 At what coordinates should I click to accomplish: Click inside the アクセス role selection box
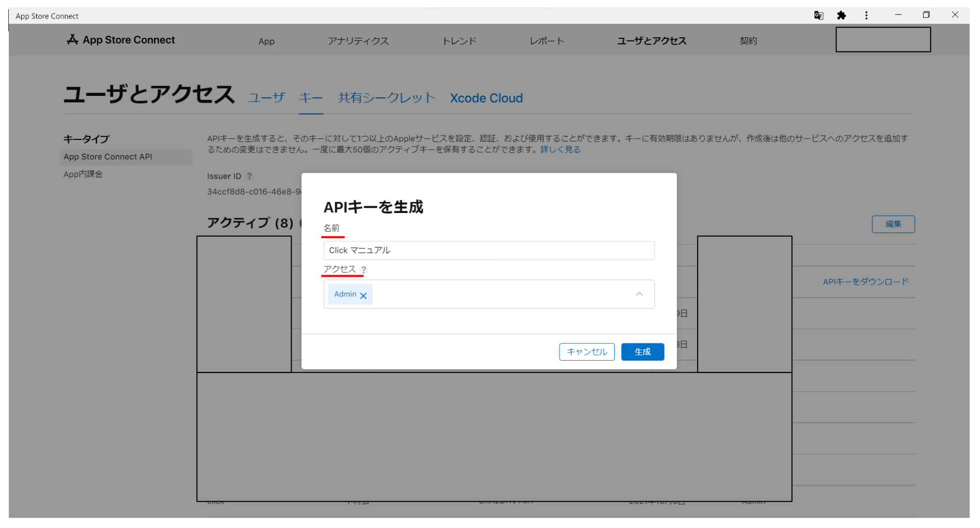497,294
